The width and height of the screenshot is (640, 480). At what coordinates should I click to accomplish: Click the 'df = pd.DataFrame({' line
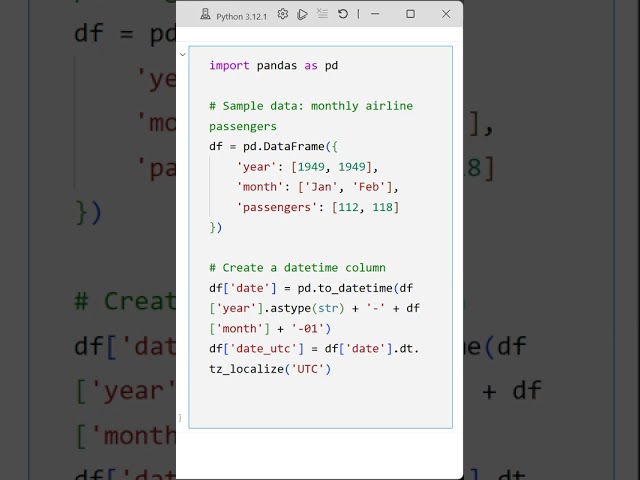point(273,146)
